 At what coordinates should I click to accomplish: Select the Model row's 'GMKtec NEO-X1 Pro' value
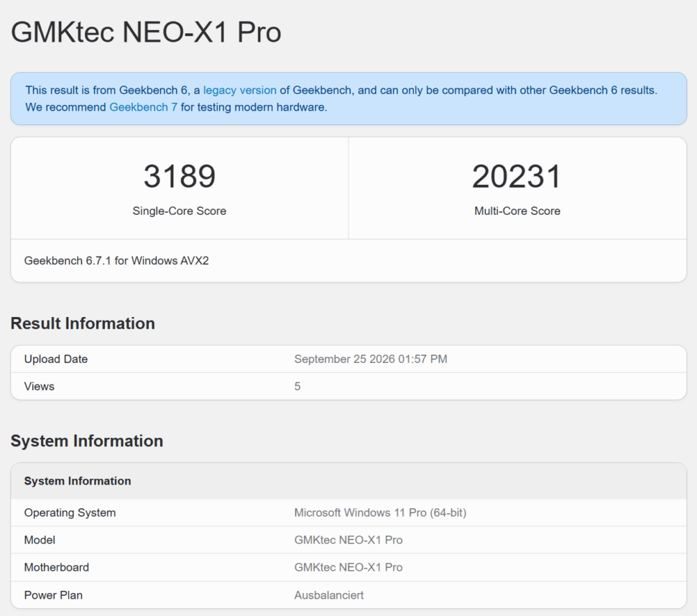coord(348,540)
